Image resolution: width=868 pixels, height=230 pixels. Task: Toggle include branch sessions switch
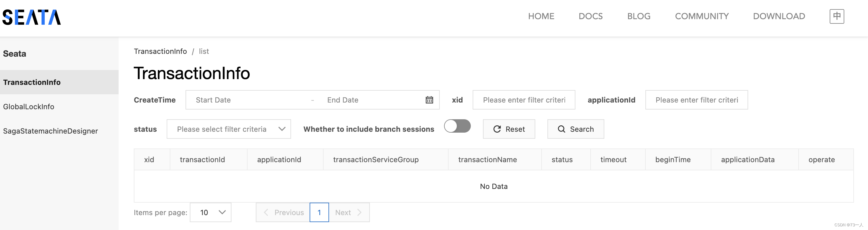457,126
